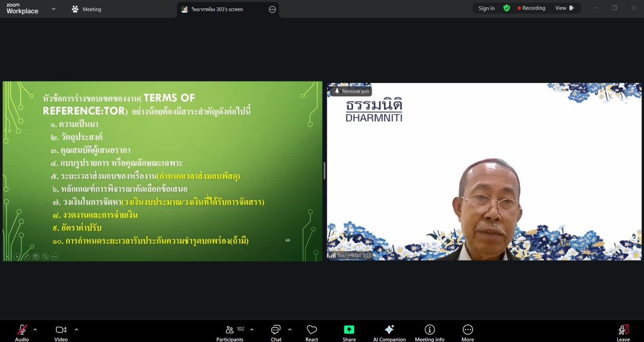The width and height of the screenshot is (644, 342).
Task: Click the Sign in button
Action: 486,8
